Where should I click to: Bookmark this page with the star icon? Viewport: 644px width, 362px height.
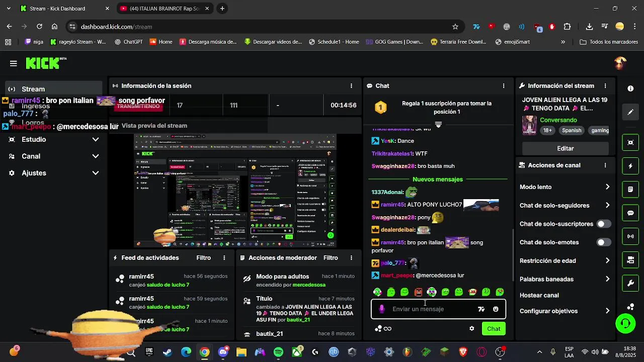[x=455, y=27]
